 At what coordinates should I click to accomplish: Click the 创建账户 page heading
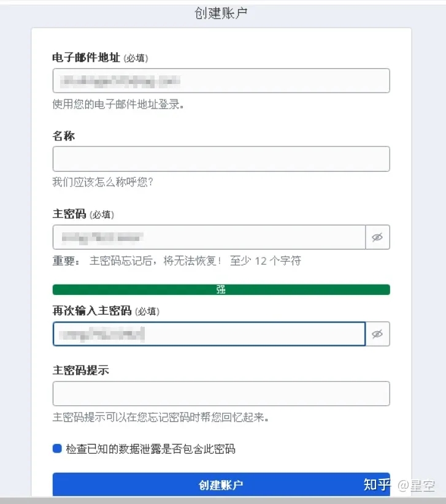click(221, 13)
